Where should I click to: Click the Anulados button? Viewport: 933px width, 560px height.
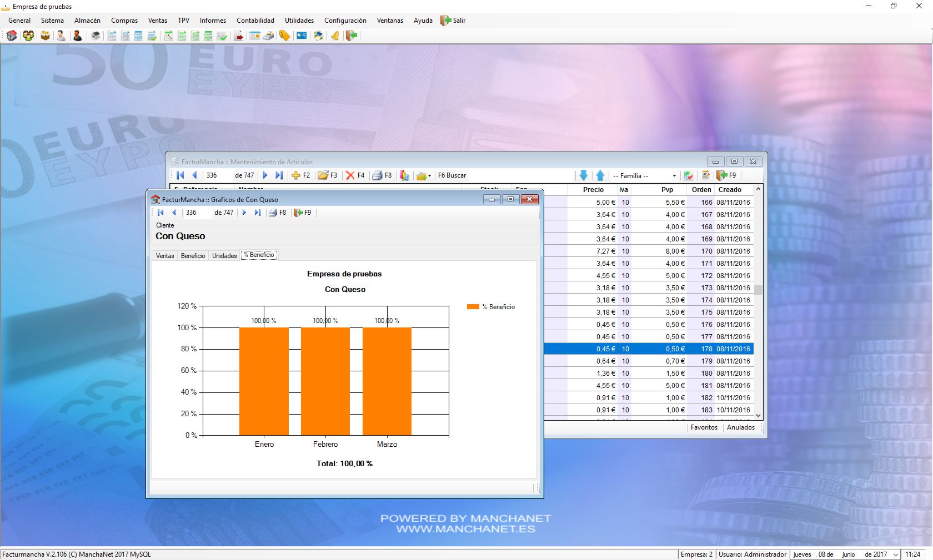coord(740,427)
